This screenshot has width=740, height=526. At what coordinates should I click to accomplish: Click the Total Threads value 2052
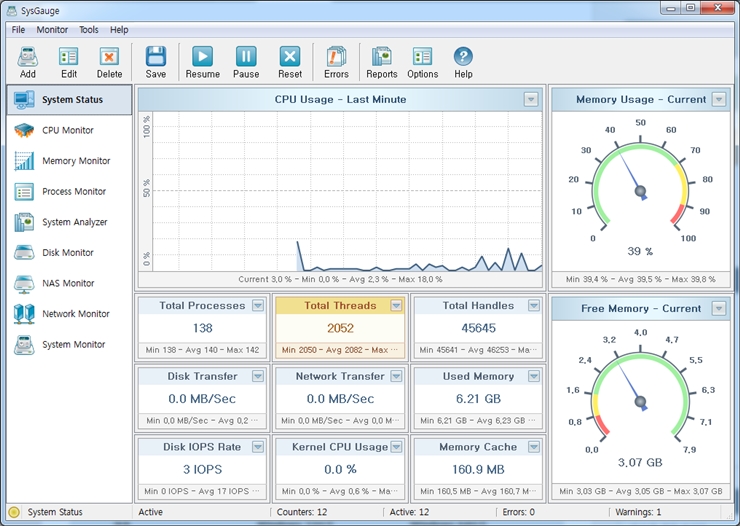(x=340, y=328)
